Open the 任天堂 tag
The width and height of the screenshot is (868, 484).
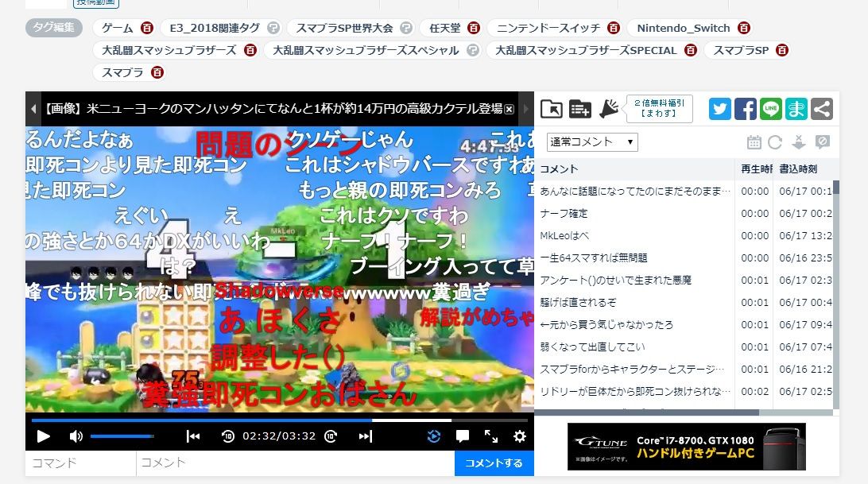444,29
